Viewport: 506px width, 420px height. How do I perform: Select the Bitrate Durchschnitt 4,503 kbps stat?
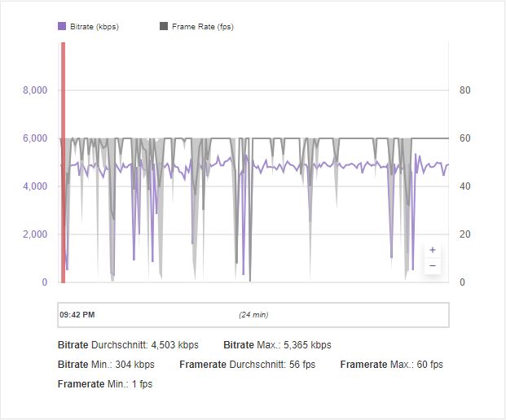coord(128,345)
